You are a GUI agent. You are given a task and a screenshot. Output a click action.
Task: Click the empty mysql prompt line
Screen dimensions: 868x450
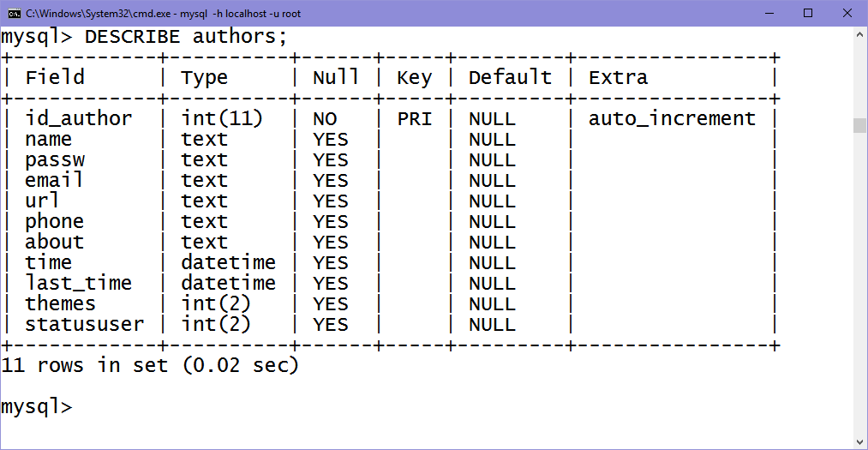(x=37, y=407)
